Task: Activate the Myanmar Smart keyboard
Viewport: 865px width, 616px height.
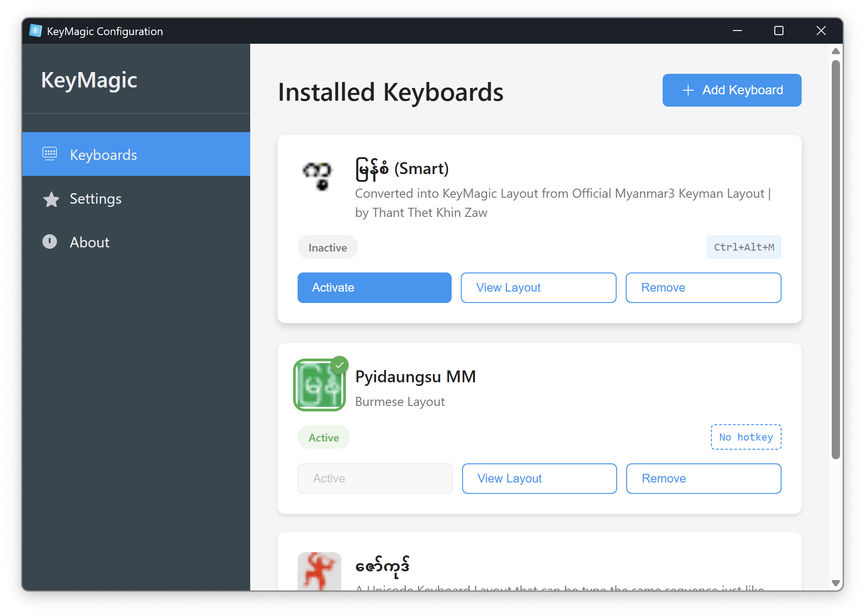Action: 374,287
